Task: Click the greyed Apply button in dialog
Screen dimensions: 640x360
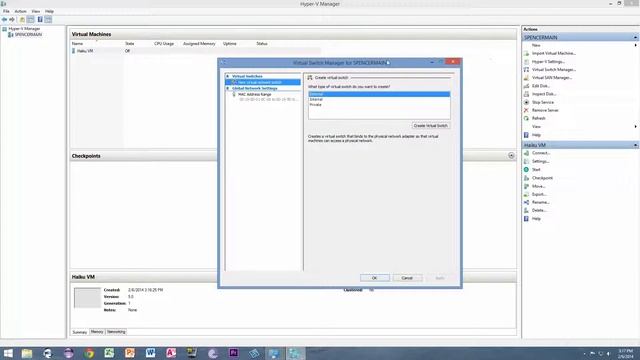Action: point(440,278)
